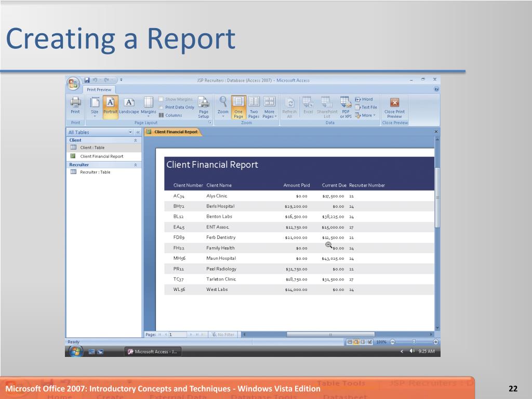Screen dimensions: 532x399
Task: Click the volume icon in system tray
Action: tap(412, 351)
